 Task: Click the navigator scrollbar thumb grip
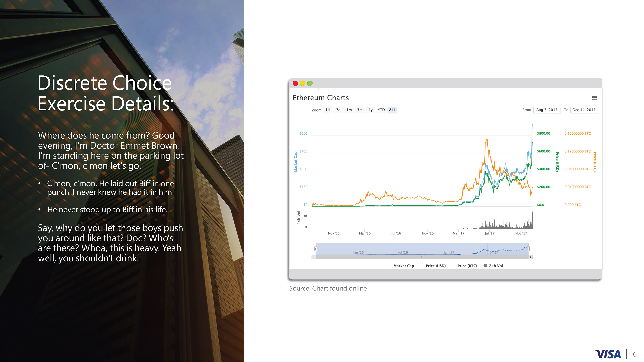(x=422, y=257)
